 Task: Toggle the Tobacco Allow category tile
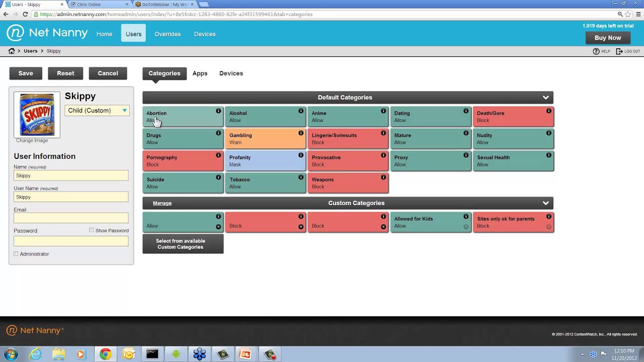pyautogui.click(x=265, y=183)
